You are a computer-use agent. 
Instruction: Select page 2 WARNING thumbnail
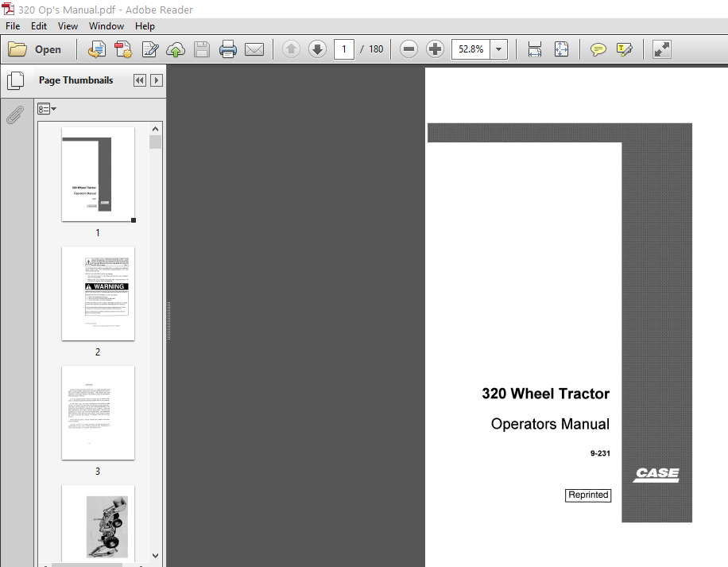pyautogui.click(x=98, y=293)
